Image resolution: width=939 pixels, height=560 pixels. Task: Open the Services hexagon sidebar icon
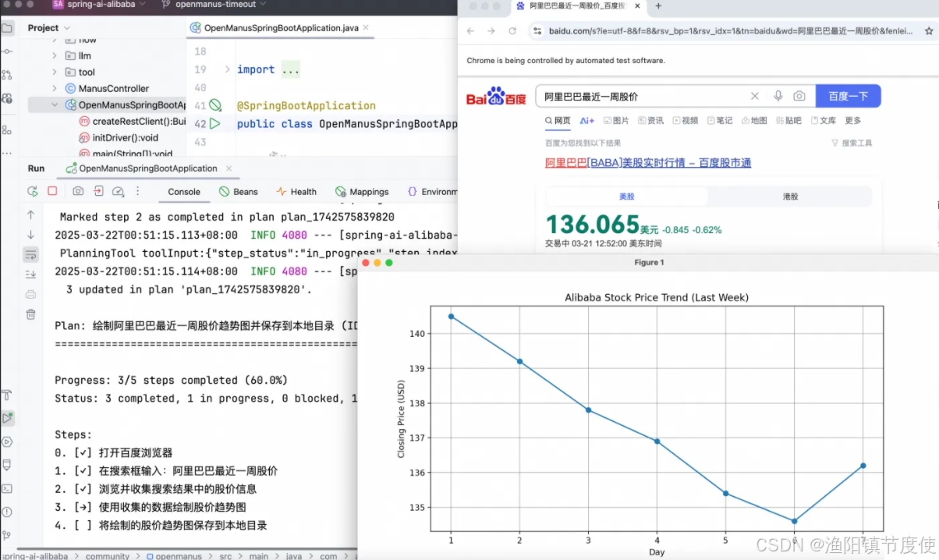(7, 441)
